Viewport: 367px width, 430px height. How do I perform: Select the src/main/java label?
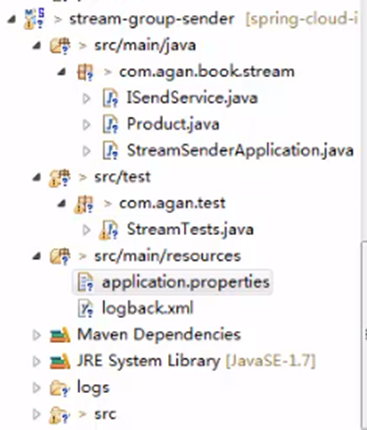click(145, 46)
